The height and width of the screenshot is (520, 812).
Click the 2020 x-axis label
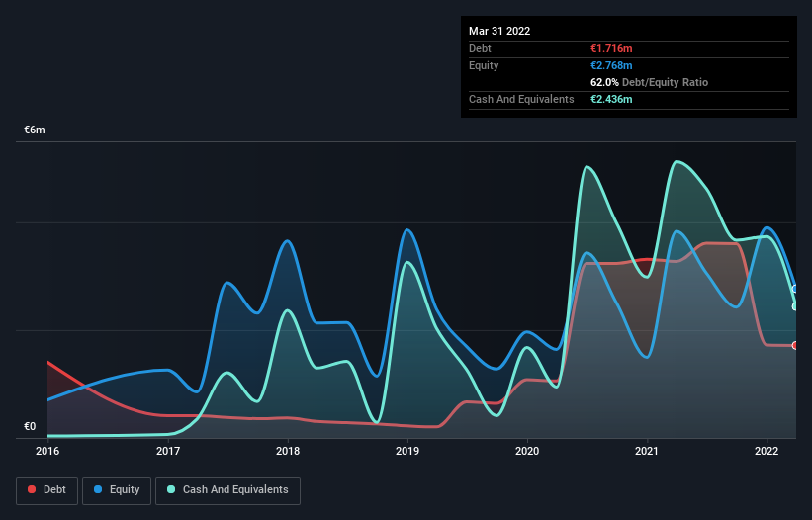527,451
